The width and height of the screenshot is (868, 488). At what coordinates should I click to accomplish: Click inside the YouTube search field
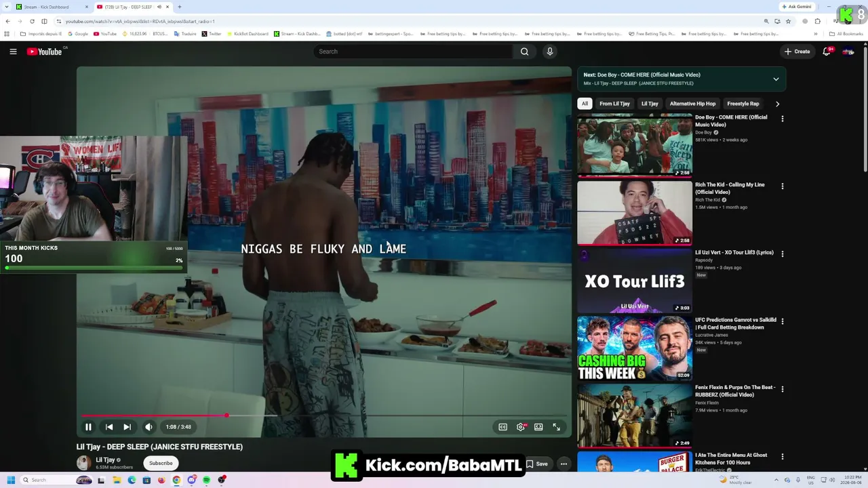[414, 52]
